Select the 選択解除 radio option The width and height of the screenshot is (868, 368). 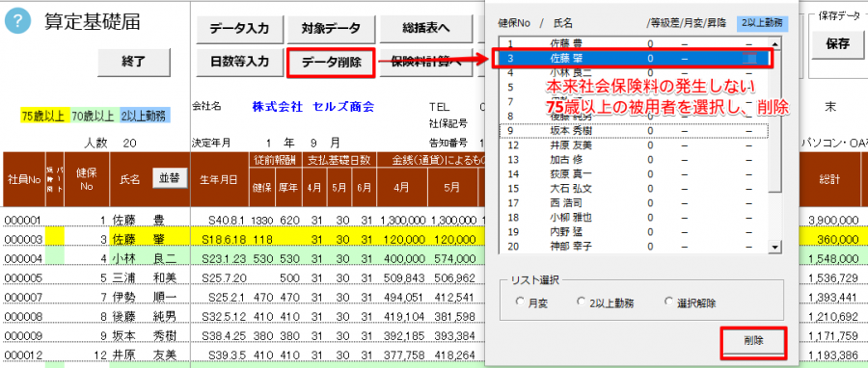click(x=668, y=302)
